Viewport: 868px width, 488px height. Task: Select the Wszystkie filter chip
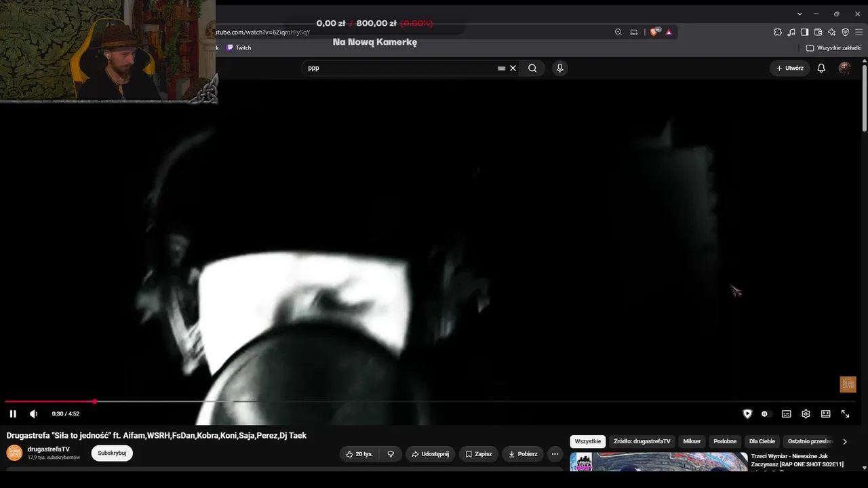click(587, 441)
